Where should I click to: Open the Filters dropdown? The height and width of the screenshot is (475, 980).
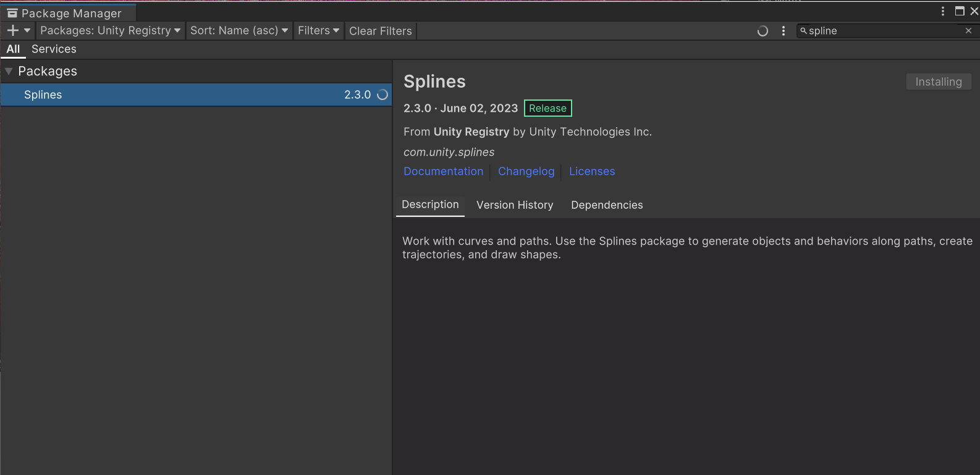coord(319,30)
